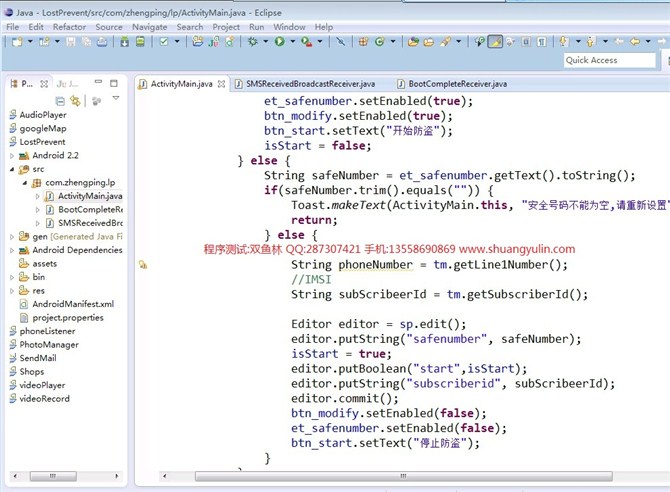This screenshot has height=492, width=670.
Task: Open the New dropdown arrow
Action: 30,41
